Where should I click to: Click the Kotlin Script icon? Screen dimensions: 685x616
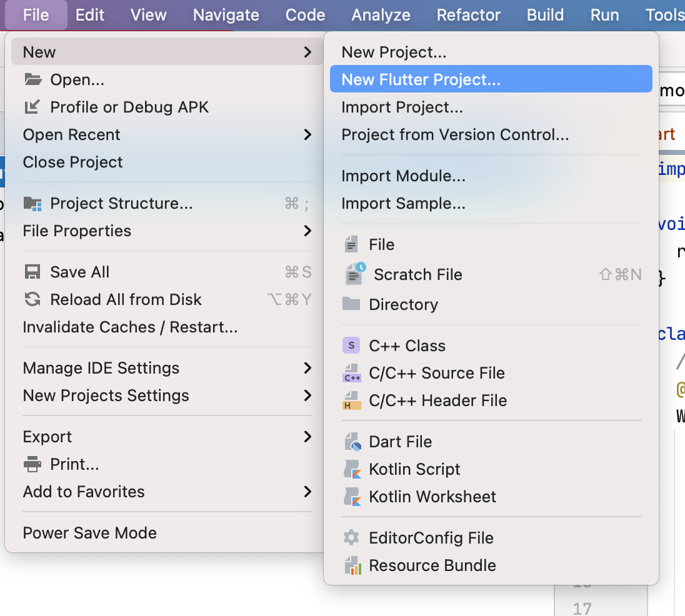(352, 469)
